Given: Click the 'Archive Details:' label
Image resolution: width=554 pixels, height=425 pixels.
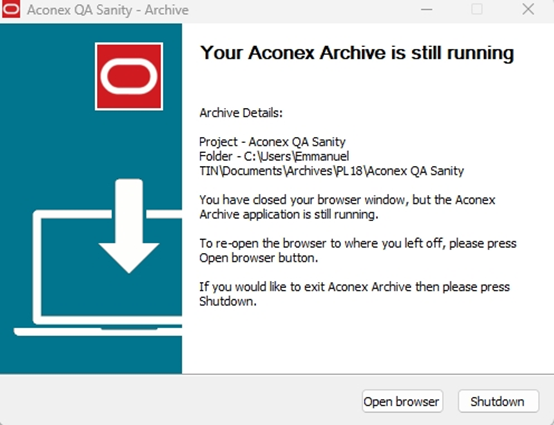Looking at the screenshot, I should click(241, 113).
